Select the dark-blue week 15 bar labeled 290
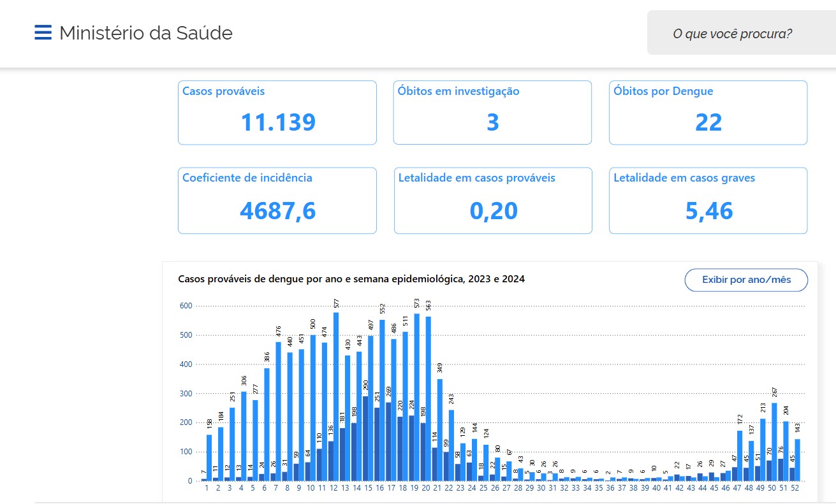Viewport: 836px width, 504px height. tap(365, 439)
